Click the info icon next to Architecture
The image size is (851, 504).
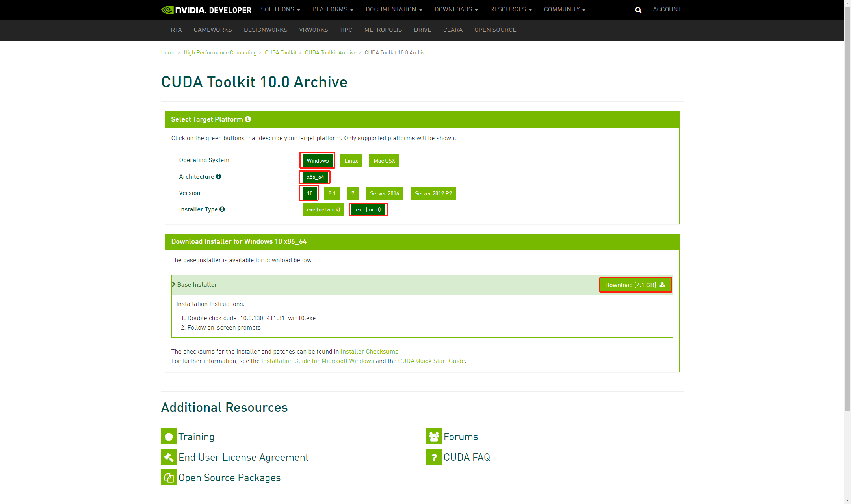(218, 177)
